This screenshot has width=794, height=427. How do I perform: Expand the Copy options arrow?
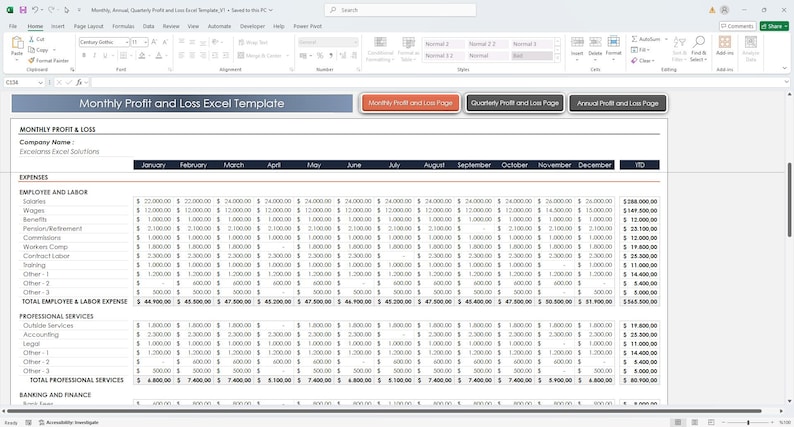pos(54,50)
